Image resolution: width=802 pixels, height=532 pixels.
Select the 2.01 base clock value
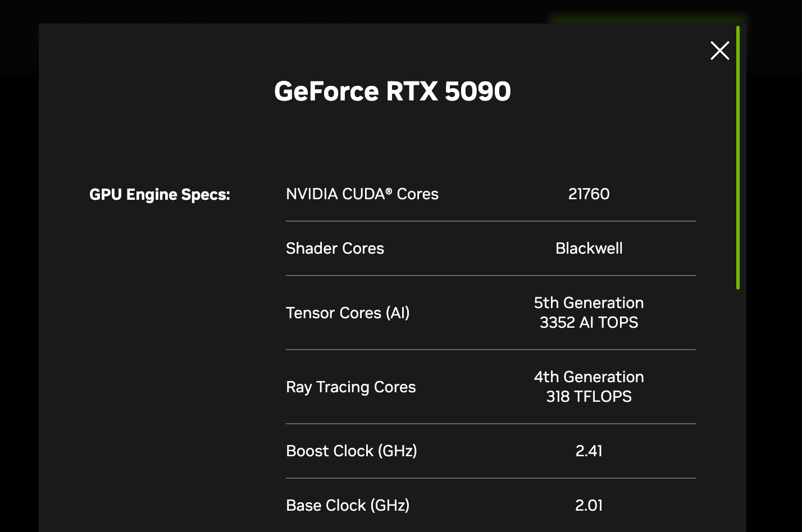(589, 506)
